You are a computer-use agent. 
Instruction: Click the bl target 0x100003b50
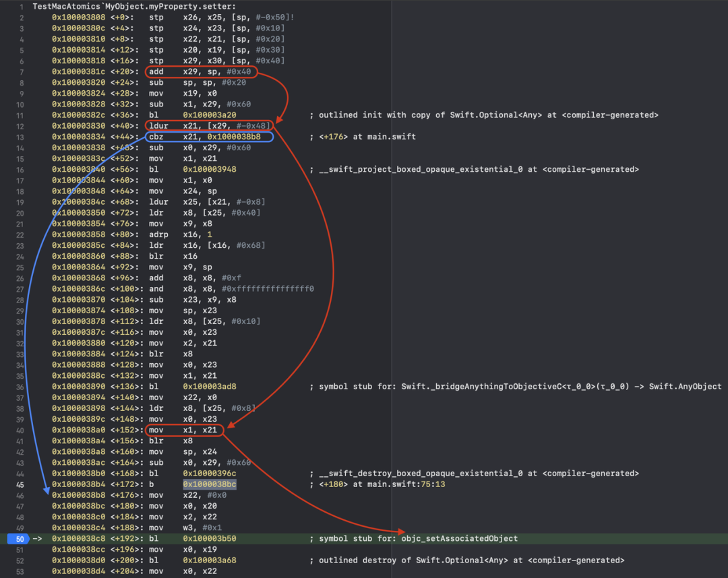(210, 538)
